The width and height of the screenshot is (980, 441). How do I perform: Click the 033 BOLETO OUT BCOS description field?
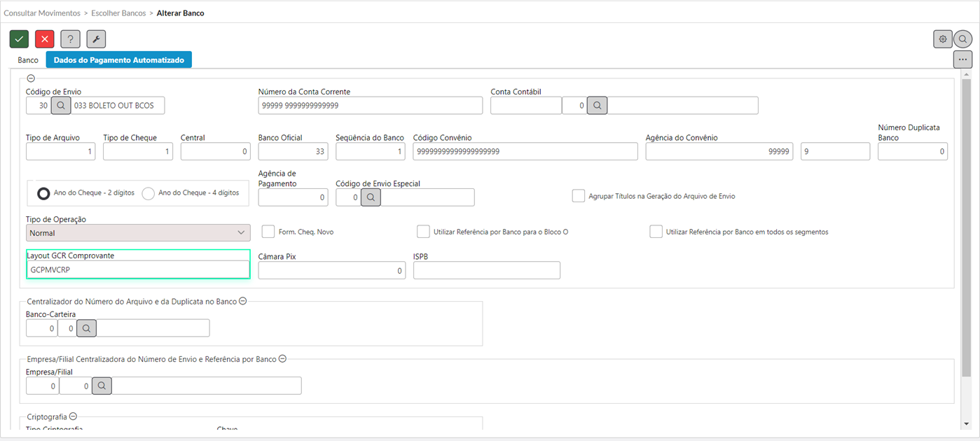coord(118,105)
